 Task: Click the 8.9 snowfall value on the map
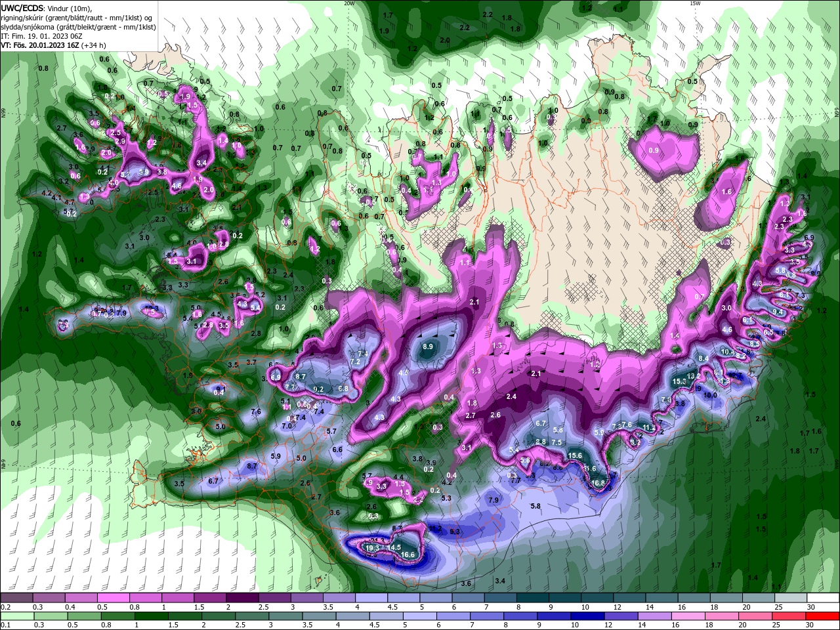[429, 346]
